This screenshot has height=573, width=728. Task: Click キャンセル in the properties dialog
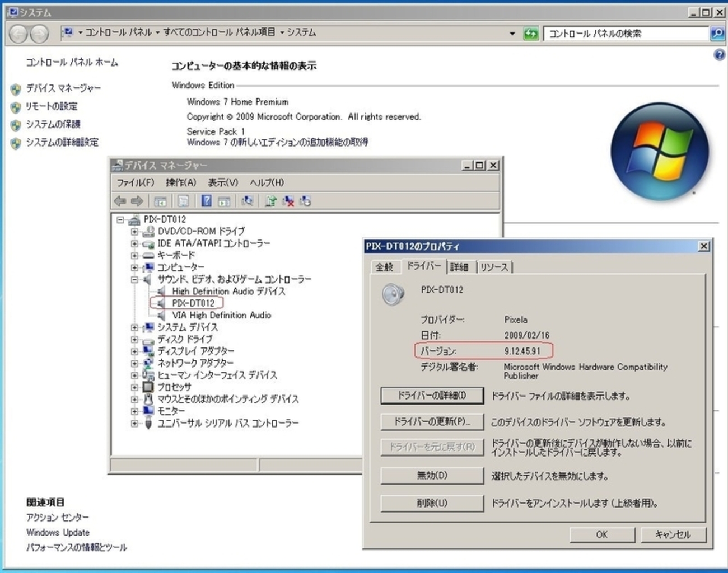click(x=673, y=534)
